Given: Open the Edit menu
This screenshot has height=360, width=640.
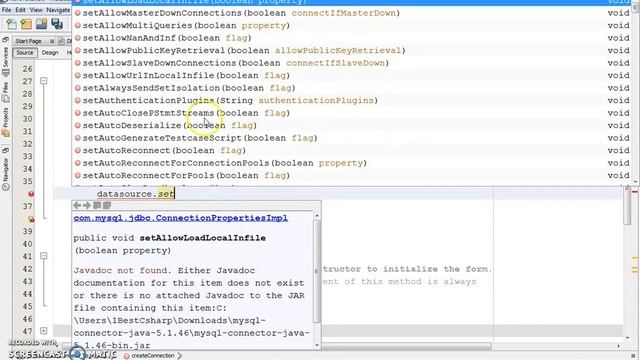Looking at the screenshot, I should tap(20, 10).
